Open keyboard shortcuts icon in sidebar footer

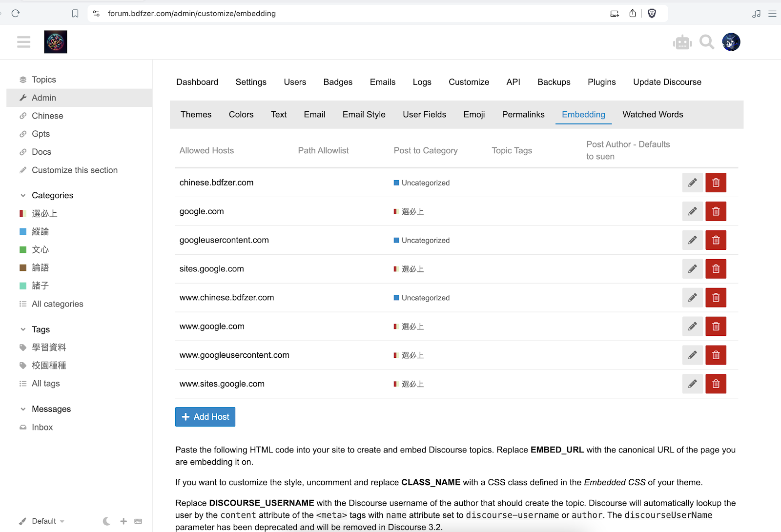pyautogui.click(x=138, y=521)
